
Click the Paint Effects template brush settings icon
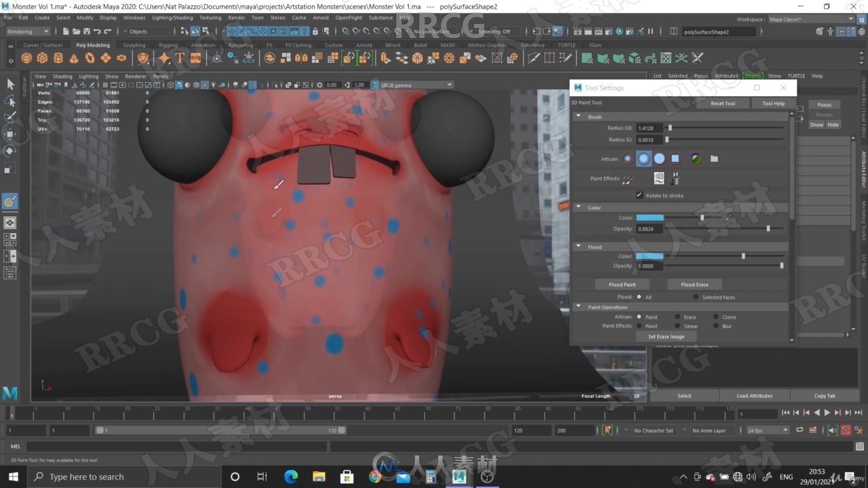(658, 178)
